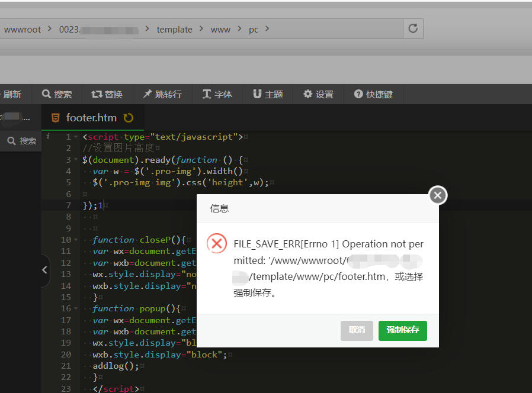Open the 替换 replace tool

107,94
